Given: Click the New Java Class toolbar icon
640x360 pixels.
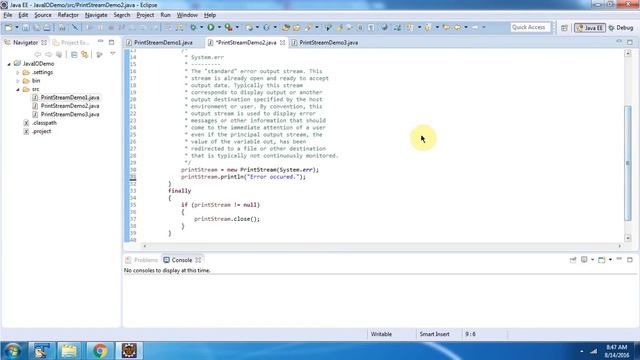Looking at the screenshot, I should coord(266,27).
